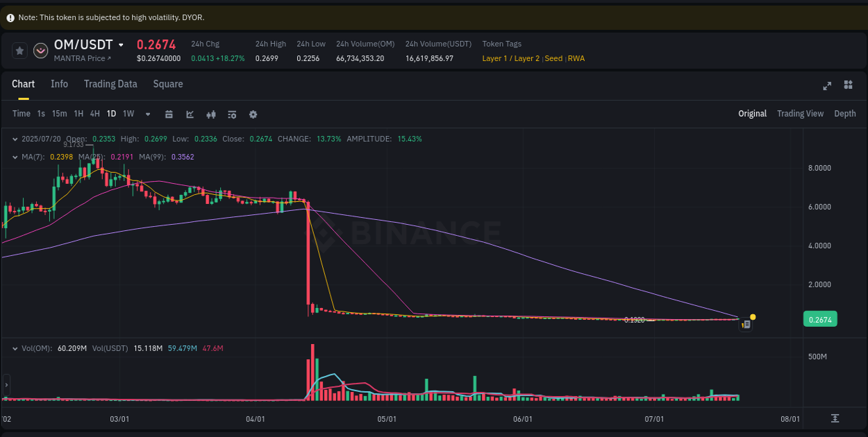Expand the chart to fullscreen
The image size is (868, 437).
tap(826, 85)
